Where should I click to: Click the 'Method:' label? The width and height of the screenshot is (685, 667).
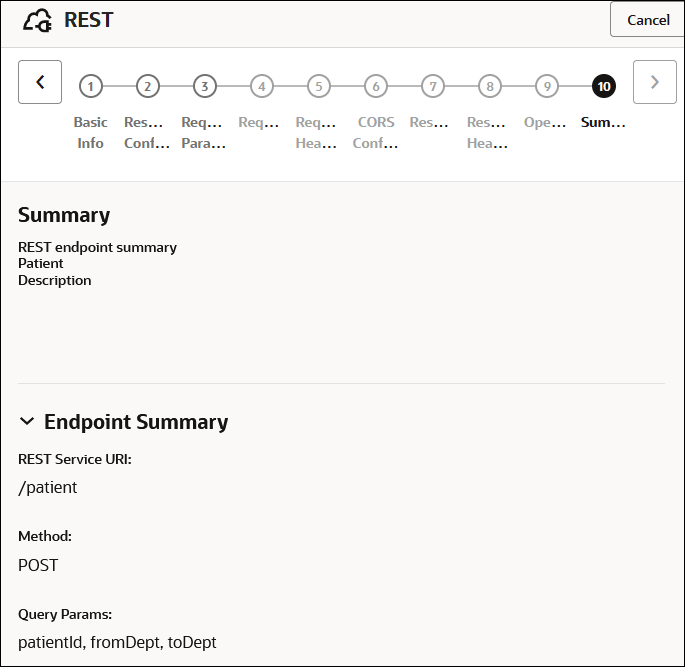tap(45, 536)
